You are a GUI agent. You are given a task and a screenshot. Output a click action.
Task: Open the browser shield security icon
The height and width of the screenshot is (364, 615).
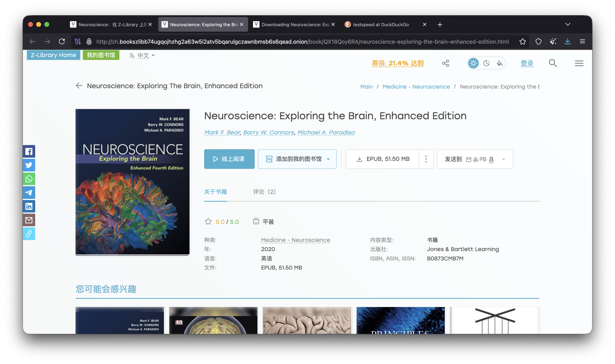pos(538,42)
